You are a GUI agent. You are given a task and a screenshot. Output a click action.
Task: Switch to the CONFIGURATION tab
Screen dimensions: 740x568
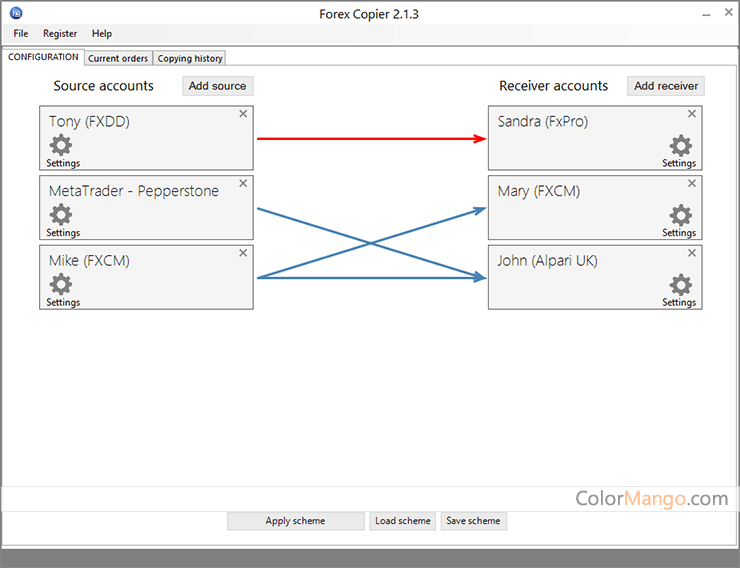(43, 57)
